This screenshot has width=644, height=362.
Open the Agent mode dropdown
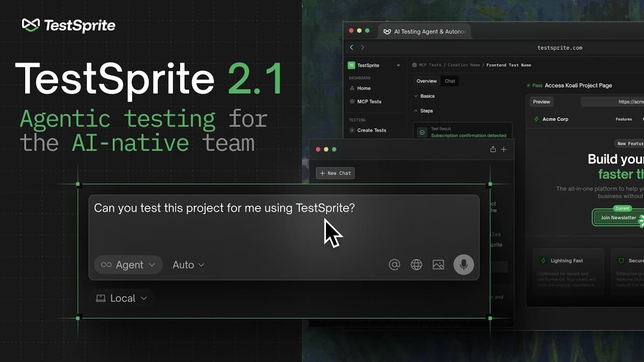[128, 264]
